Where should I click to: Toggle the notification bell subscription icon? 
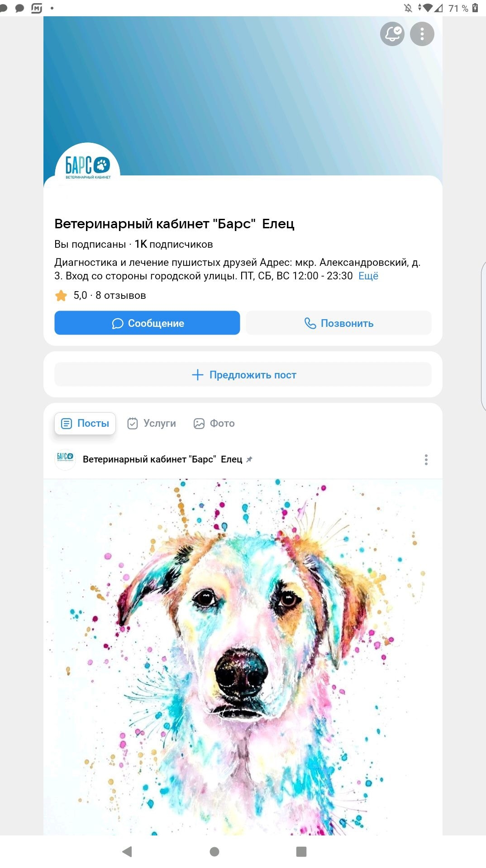pyautogui.click(x=392, y=34)
